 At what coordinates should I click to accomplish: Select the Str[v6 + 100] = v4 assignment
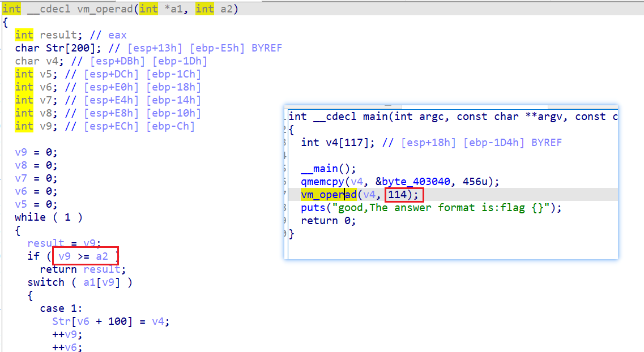[x=110, y=321]
